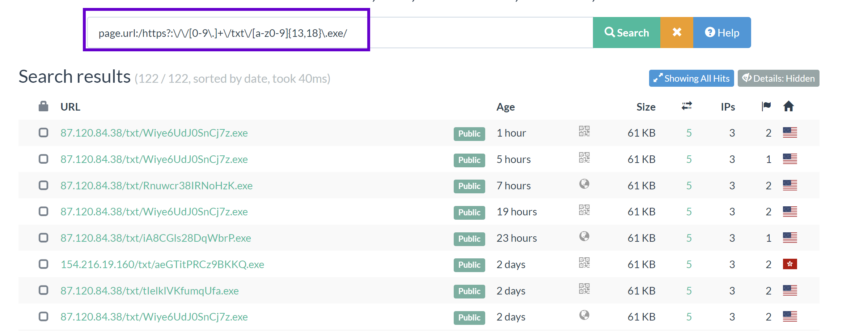Toggle the Showing All Hits button

(x=691, y=78)
